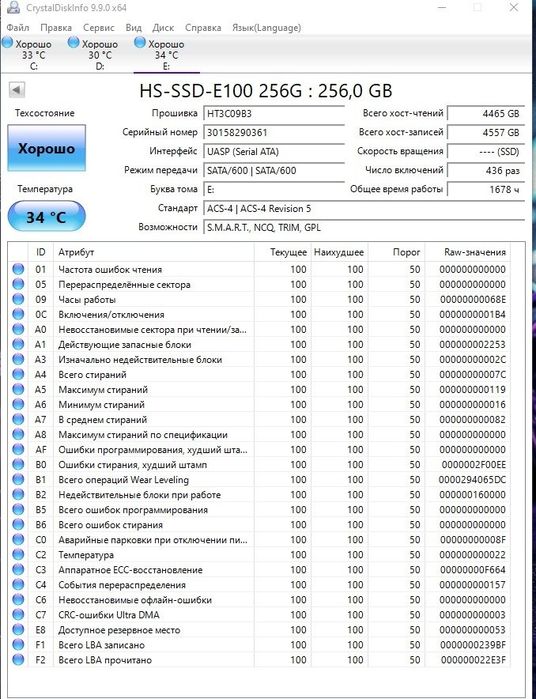Click status icon of attribute A8
This screenshot has height=699, width=536.
tap(18, 434)
